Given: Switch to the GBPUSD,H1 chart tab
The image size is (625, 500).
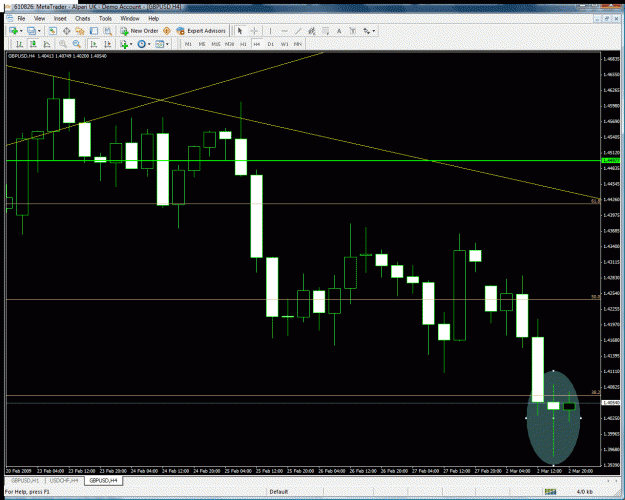Looking at the screenshot, I should click(25, 480).
